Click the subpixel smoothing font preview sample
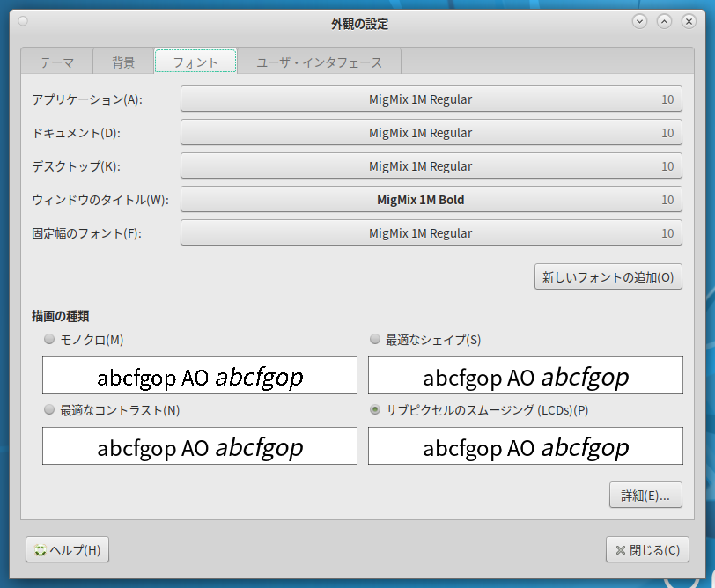 click(526, 446)
